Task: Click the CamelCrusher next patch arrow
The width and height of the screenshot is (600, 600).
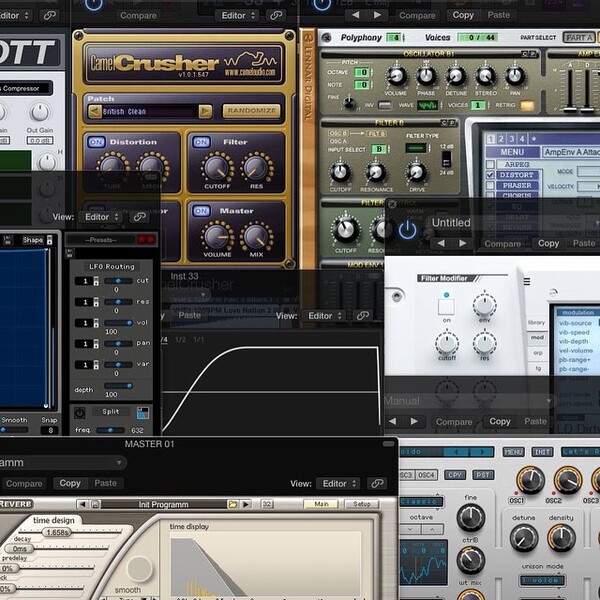Action: (205, 111)
